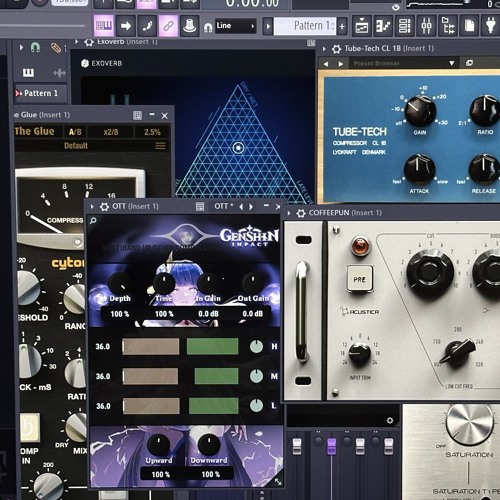Screen dimensions: 500x500
Task: Click COFFEEPUN INPUT TRIM knob
Action: pos(360,354)
